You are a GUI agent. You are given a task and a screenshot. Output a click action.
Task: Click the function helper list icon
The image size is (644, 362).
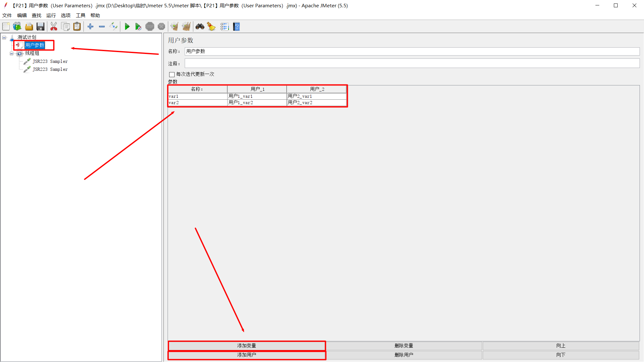click(x=224, y=27)
